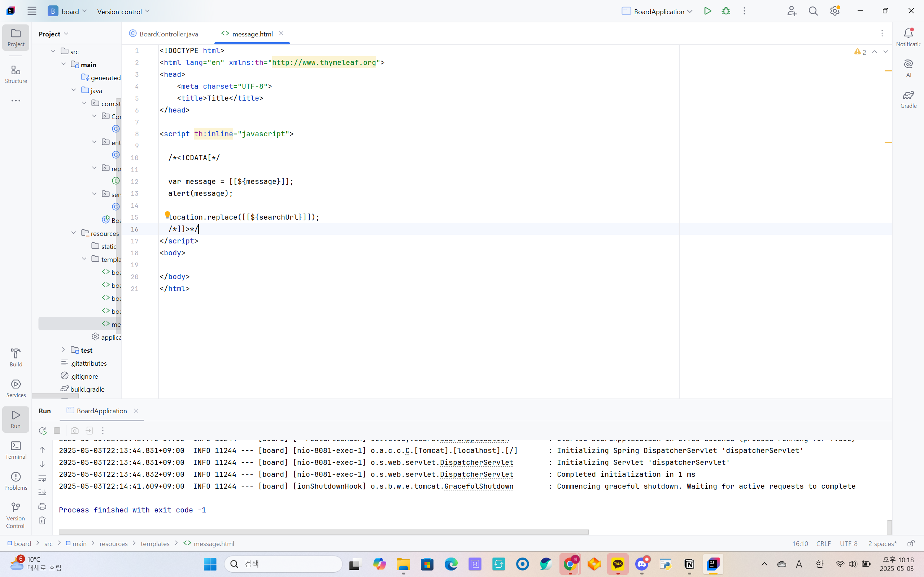This screenshot has height=577, width=924.
Task: Start debugging with the bug icon
Action: (726, 11)
